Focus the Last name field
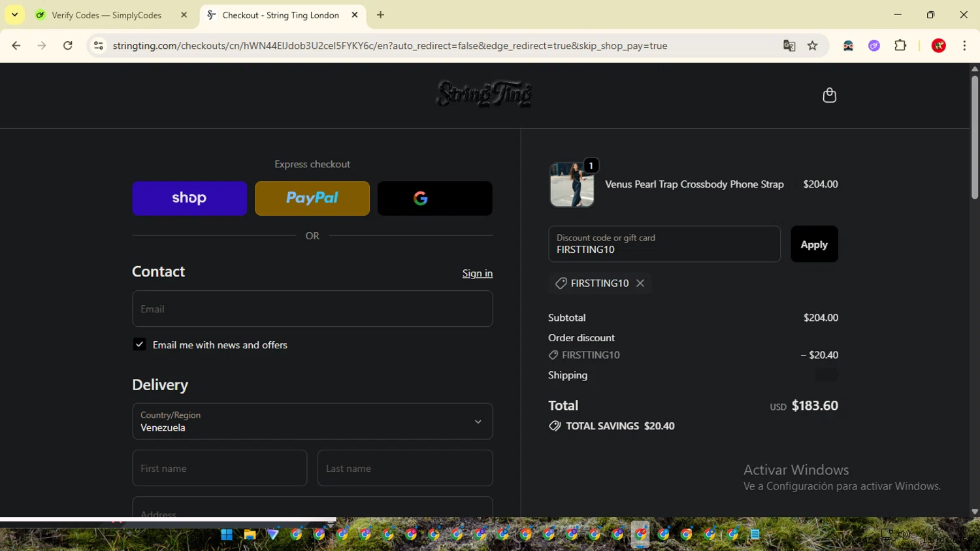 click(405, 468)
